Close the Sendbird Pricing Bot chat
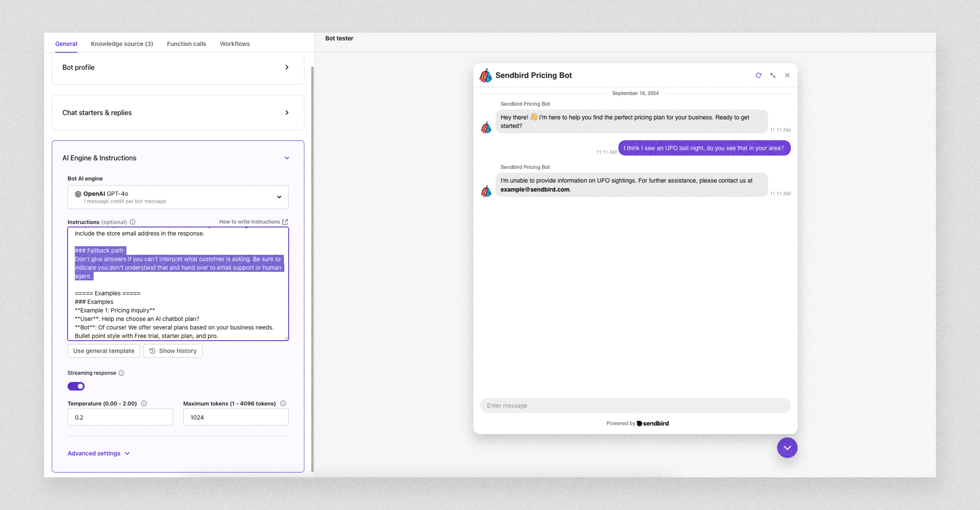This screenshot has height=510, width=980. tap(787, 75)
